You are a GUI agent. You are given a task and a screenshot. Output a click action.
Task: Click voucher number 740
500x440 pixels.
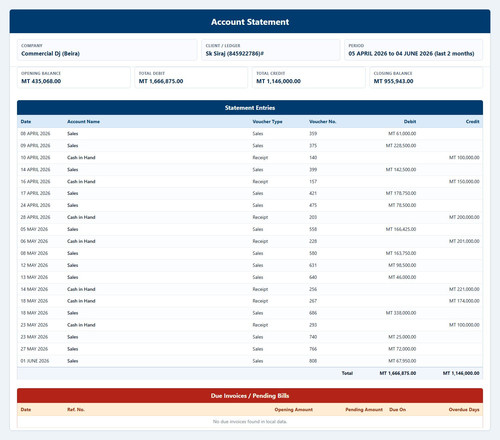tap(313, 337)
